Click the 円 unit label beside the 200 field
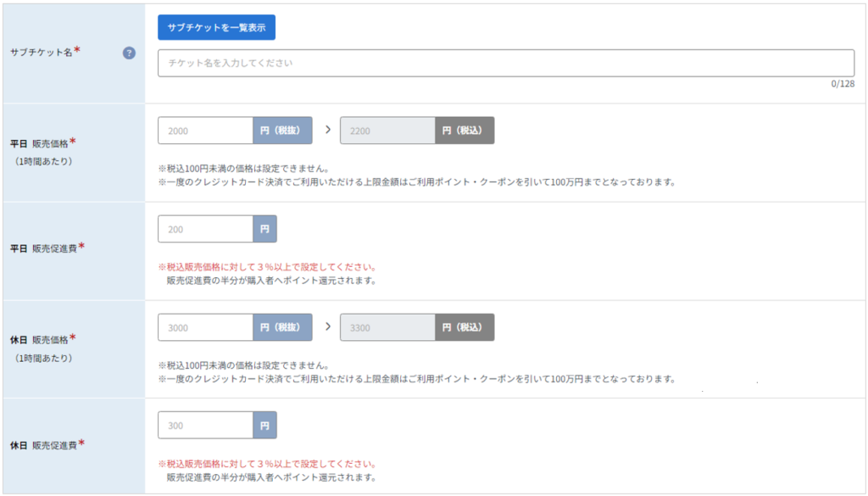The image size is (868, 496). point(264,229)
